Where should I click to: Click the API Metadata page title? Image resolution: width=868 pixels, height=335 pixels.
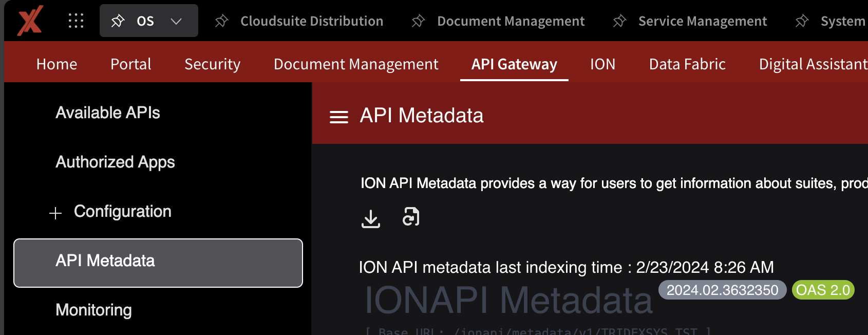(422, 116)
